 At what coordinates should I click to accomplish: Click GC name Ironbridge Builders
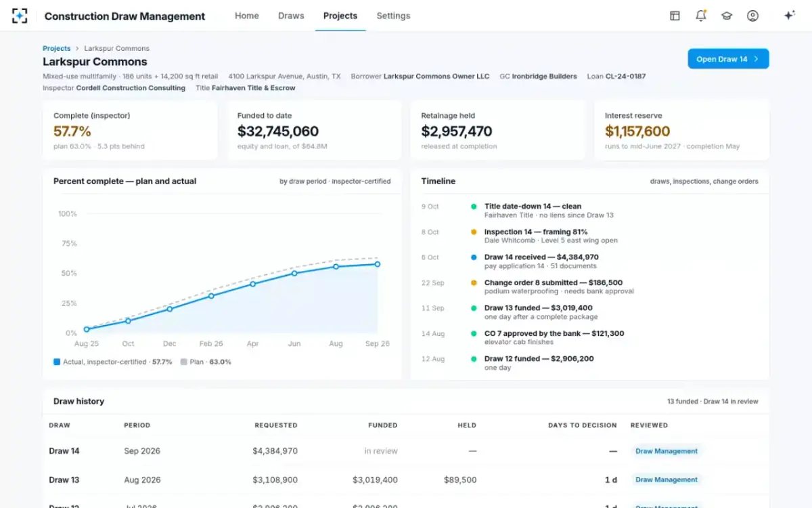[x=544, y=77]
